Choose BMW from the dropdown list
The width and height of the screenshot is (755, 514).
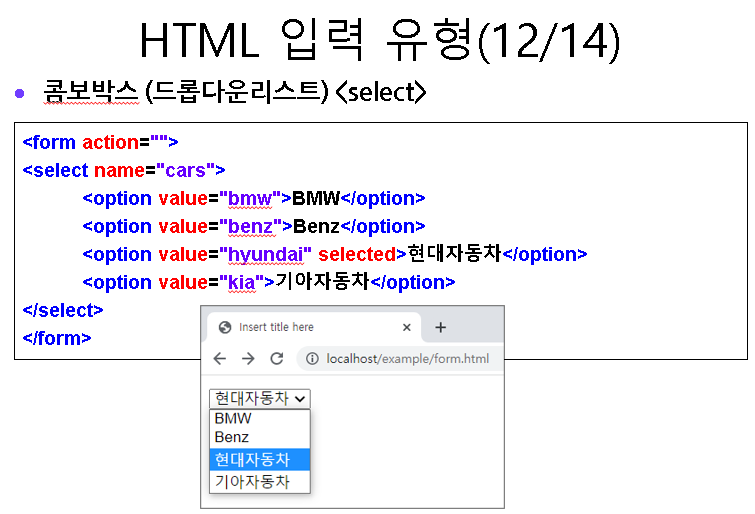(260, 418)
